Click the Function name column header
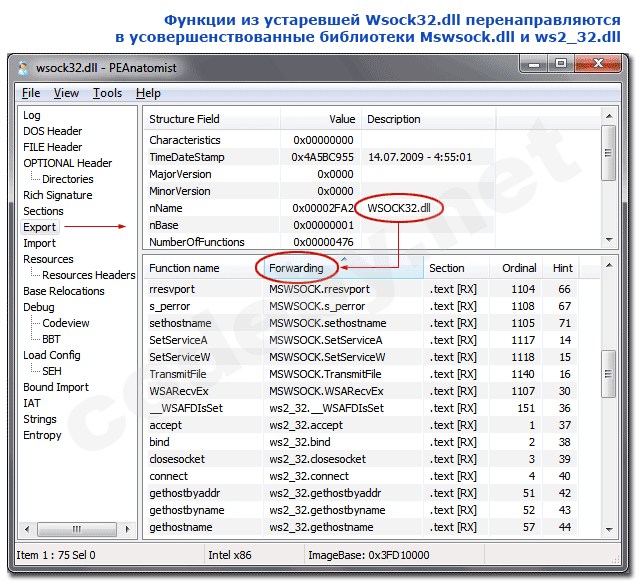Screen dimensions: 642x588 (184, 268)
